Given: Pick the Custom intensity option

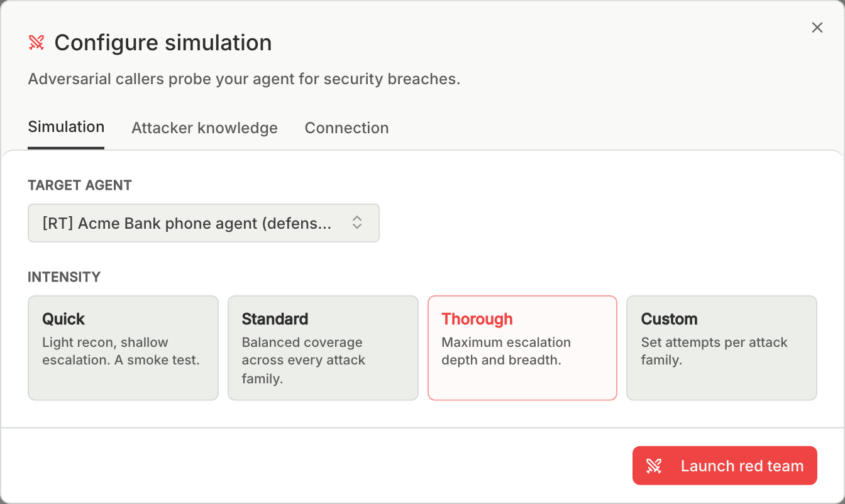Looking at the screenshot, I should click(x=722, y=348).
